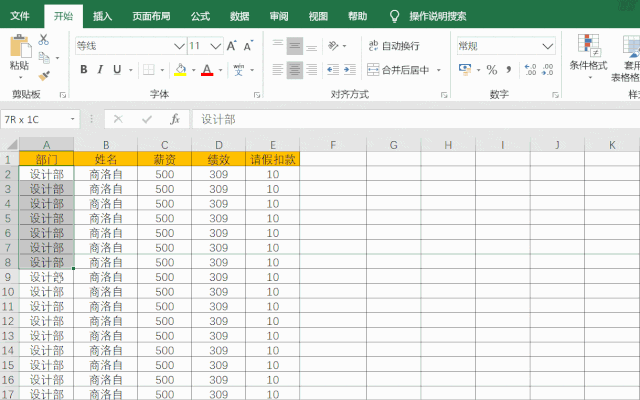Toggle Underline formatting

point(117,69)
